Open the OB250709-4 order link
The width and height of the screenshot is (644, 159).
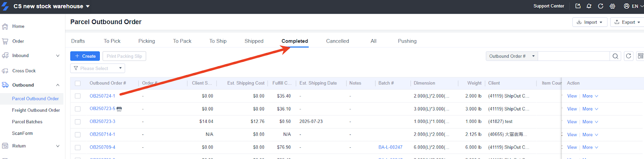102,147
